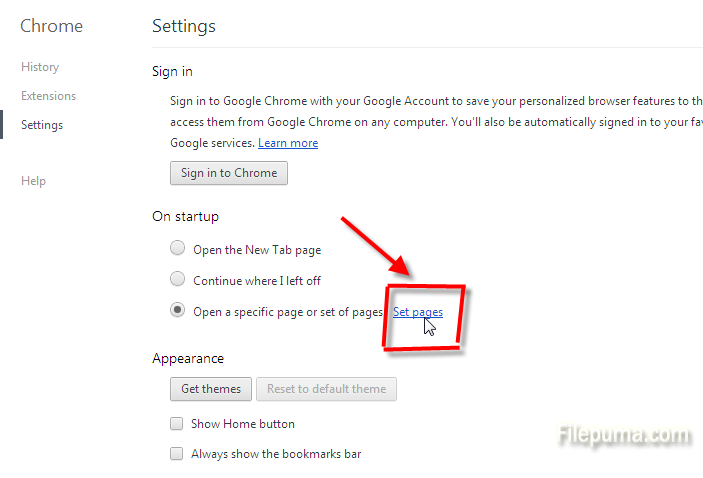The image size is (703, 478).
Task: Click the Appearance section heading
Action: pos(188,358)
